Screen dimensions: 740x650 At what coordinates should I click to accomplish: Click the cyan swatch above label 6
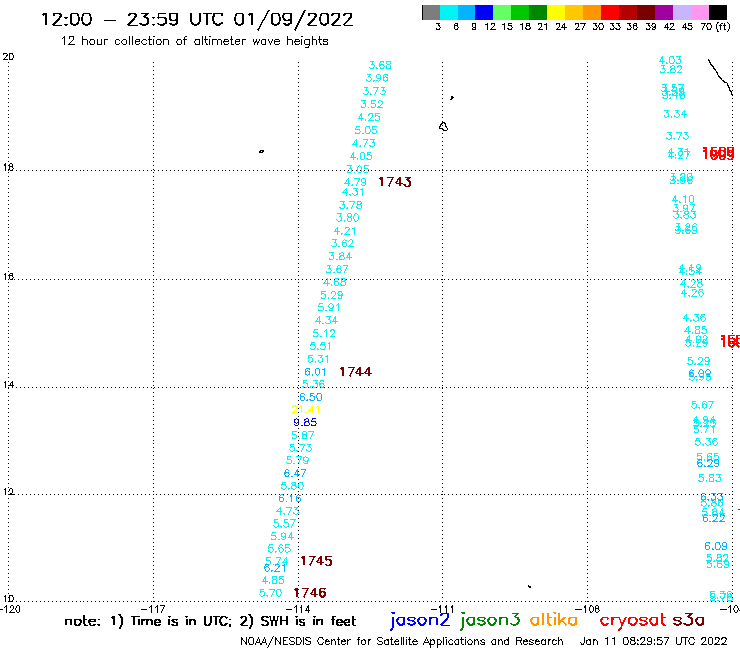point(449,12)
